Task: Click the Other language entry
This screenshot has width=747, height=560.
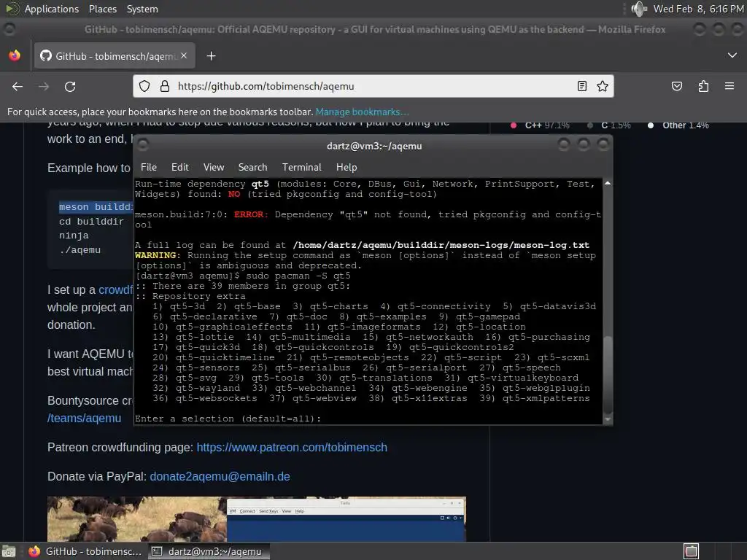Action: point(678,125)
